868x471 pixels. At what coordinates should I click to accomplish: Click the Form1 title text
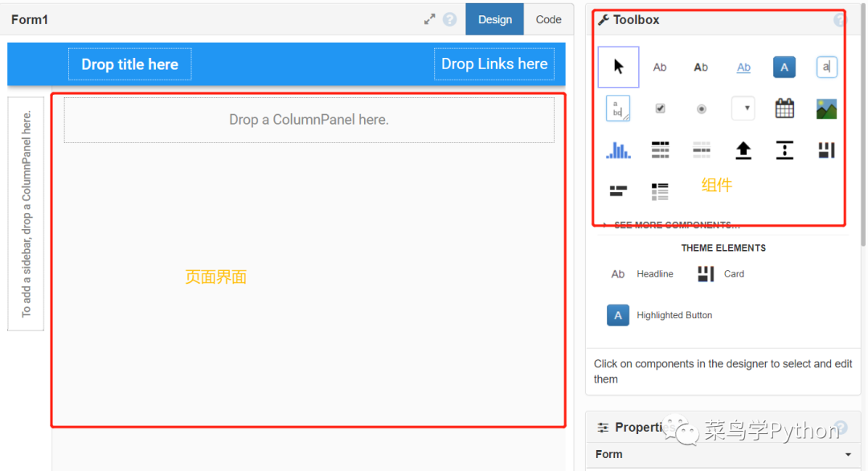30,19
